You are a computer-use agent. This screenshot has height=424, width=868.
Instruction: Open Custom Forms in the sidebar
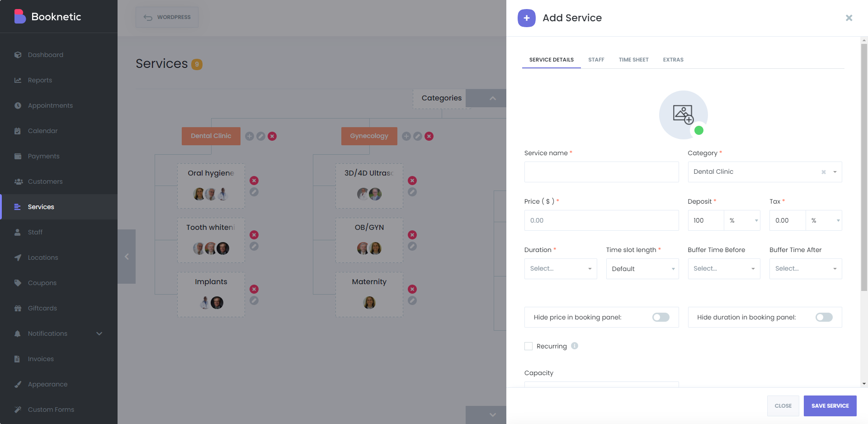[x=59, y=410]
